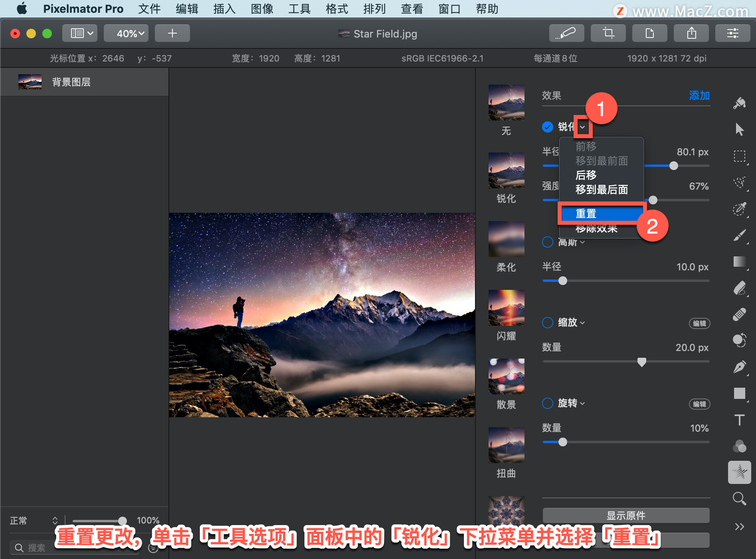
Task: Open the 插入 menu
Action: click(x=224, y=9)
